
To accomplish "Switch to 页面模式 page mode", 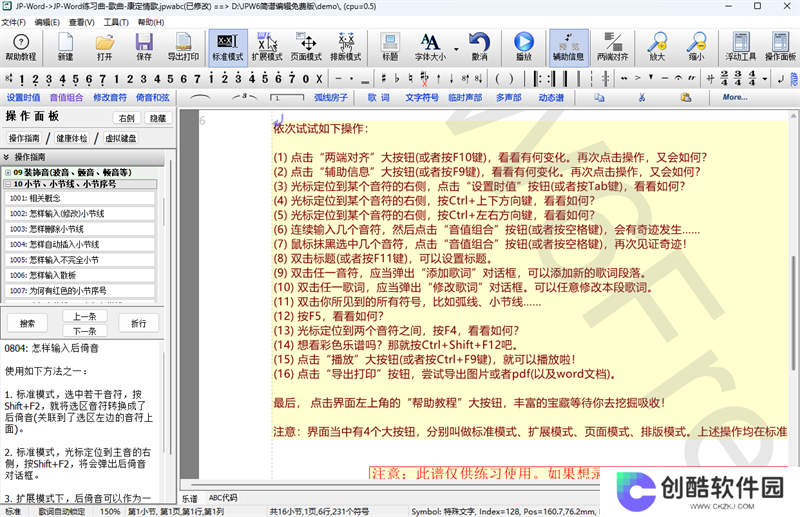I will (x=306, y=47).
